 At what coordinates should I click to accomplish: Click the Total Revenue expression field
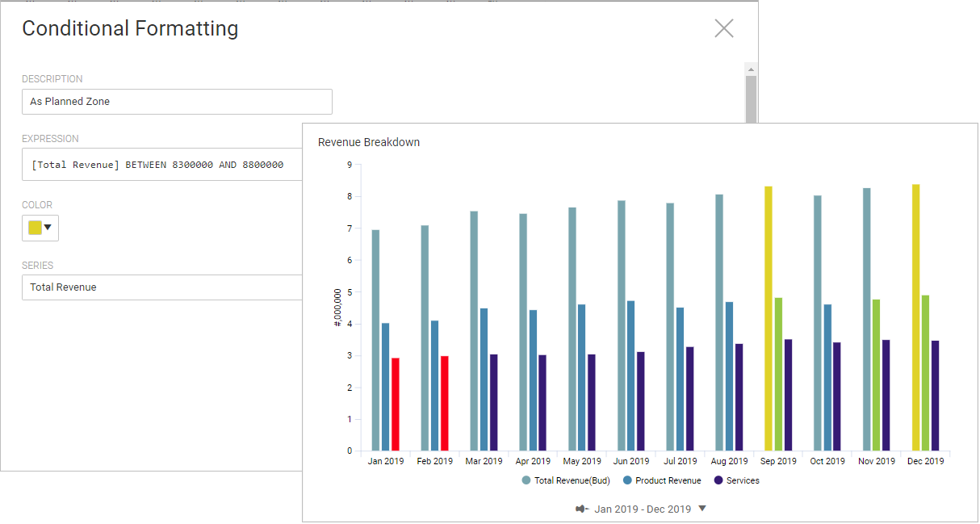click(162, 165)
